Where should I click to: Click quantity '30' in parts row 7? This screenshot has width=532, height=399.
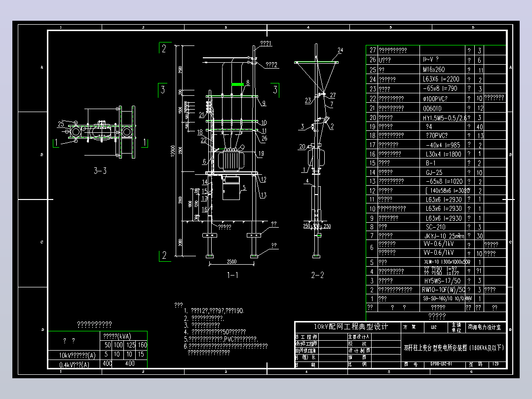(x=479, y=236)
